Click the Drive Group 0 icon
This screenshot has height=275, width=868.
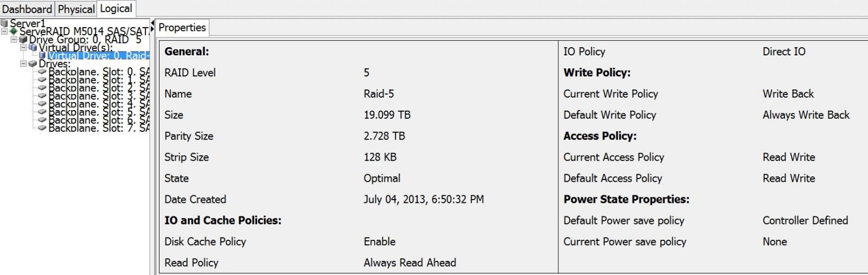[23, 40]
